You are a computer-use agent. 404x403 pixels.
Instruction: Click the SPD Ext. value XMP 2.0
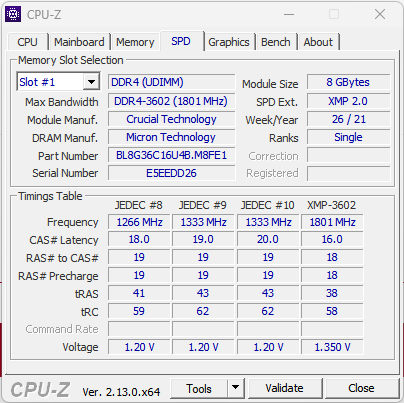coord(348,101)
